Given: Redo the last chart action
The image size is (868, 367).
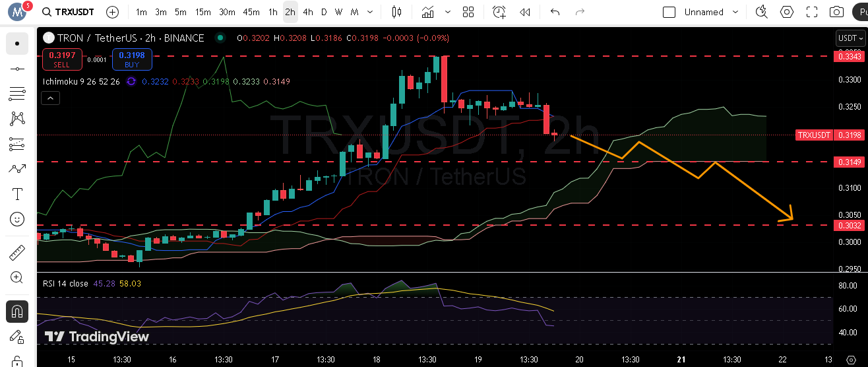Looking at the screenshot, I should coord(580,12).
